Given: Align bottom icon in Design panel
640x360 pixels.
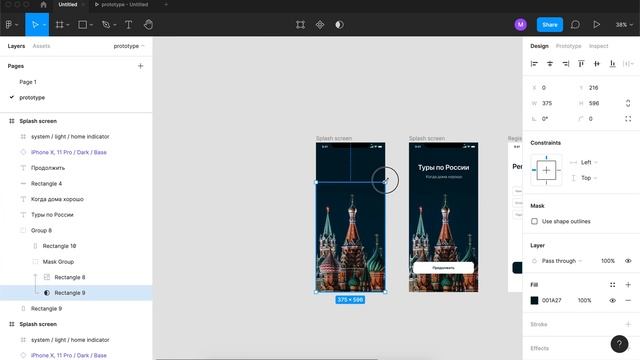Looking at the screenshot, I should pyautogui.click(x=612, y=64).
